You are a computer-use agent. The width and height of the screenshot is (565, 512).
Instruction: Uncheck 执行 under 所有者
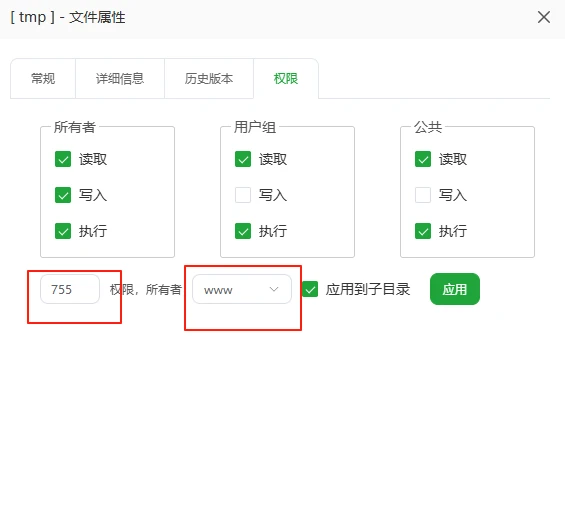(63, 231)
